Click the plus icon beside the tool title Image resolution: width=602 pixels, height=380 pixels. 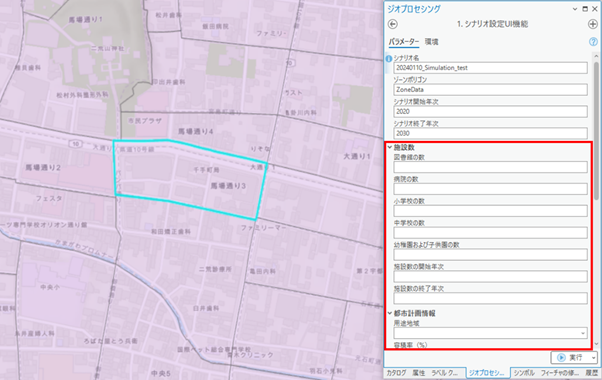tap(592, 24)
